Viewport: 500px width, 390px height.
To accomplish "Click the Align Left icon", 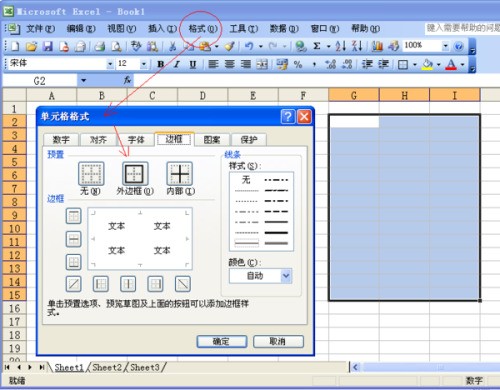I will (213, 64).
